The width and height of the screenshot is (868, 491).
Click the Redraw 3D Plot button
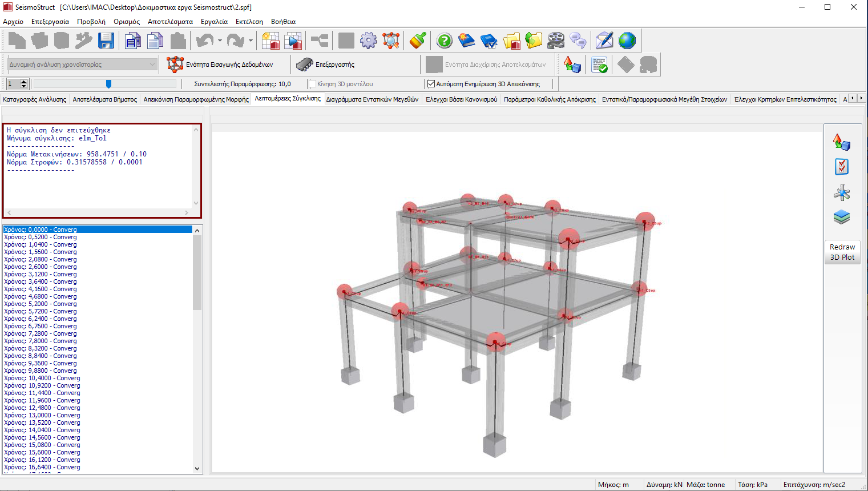click(x=842, y=252)
